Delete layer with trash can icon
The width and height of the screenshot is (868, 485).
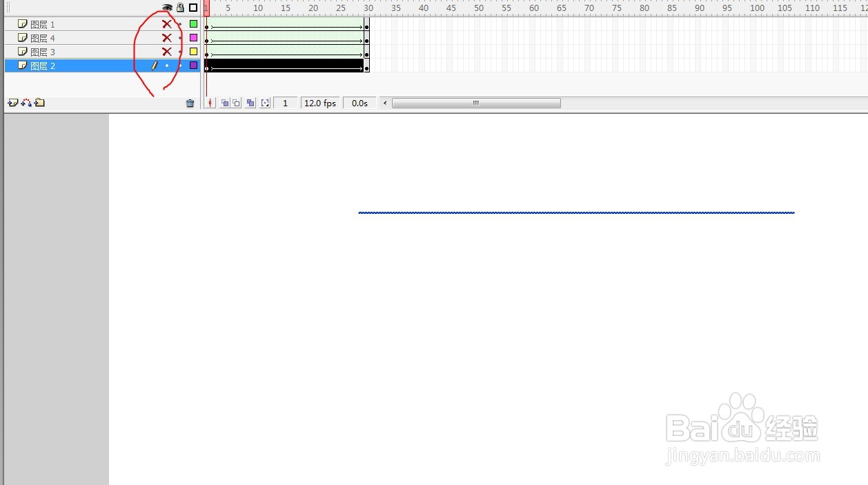[x=190, y=103]
